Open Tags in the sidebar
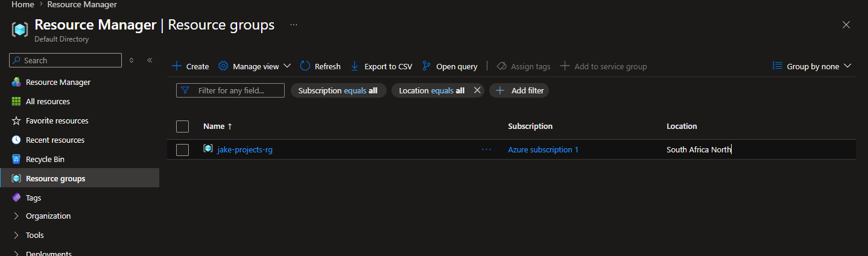This screenshot has width=868, height=256. click(33, 198)
